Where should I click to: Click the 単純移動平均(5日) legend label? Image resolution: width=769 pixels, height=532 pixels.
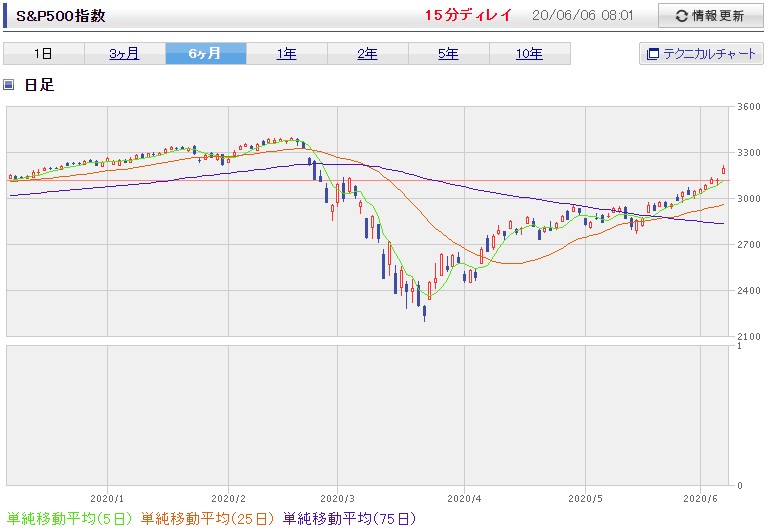69,519
